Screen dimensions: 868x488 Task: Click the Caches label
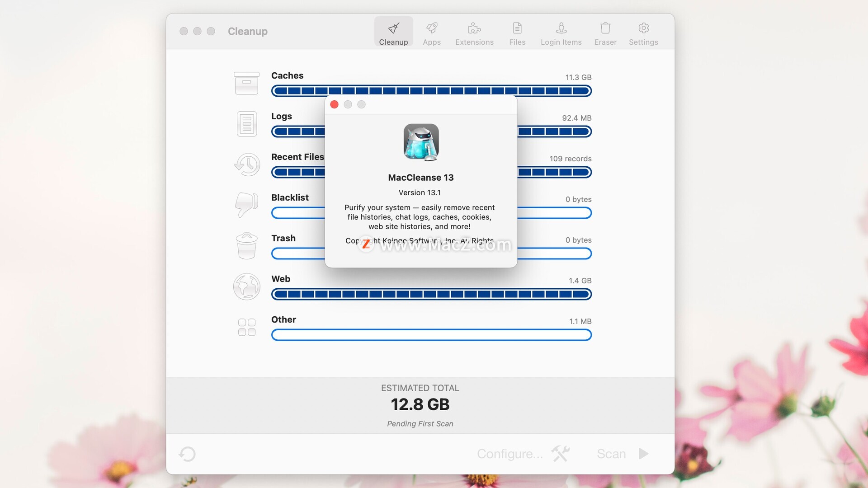(287, 75)
